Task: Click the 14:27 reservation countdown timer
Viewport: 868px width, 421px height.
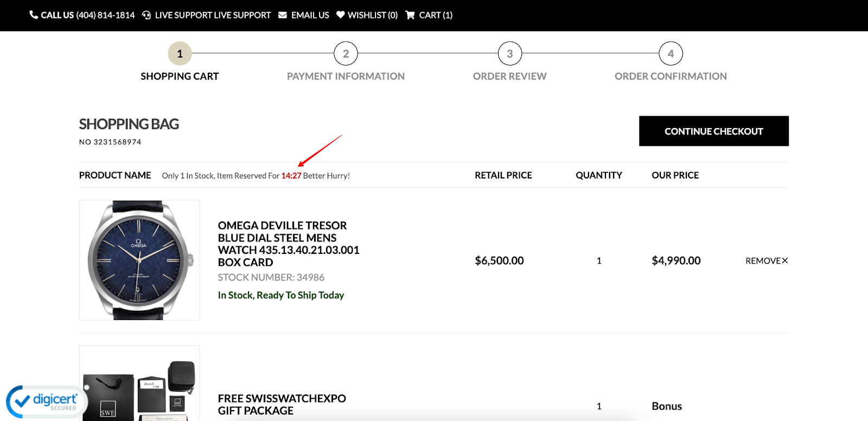Action: [x=291, y=176]
